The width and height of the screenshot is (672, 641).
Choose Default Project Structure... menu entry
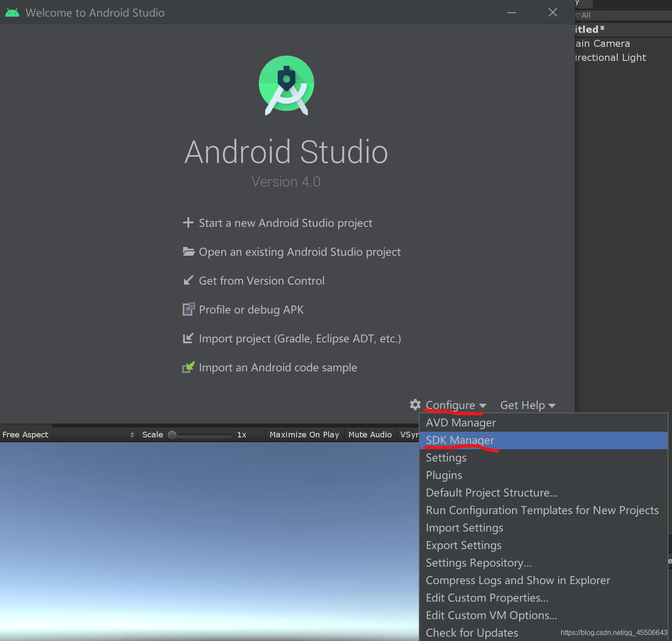pos(544,493)
